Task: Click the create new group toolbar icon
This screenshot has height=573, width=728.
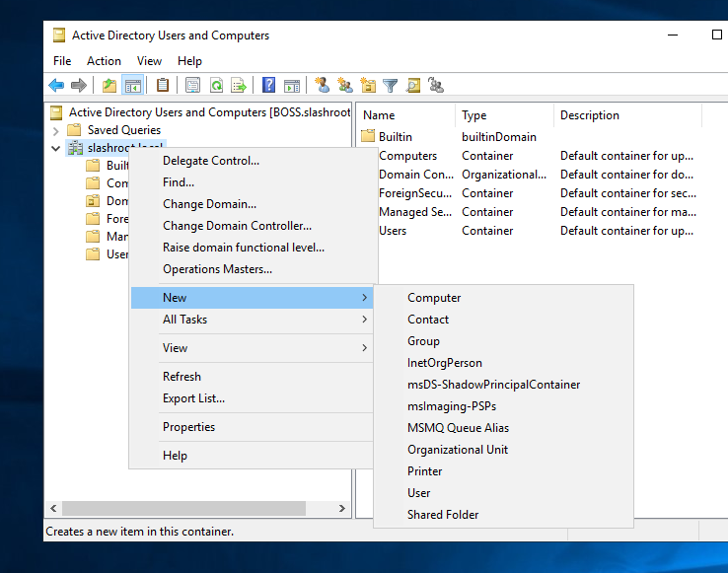Action: [x=344, y=86]
